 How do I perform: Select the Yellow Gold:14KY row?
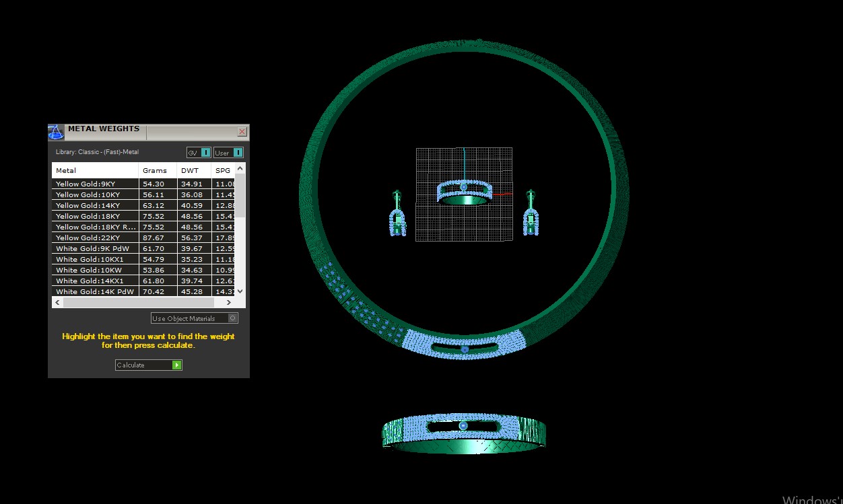[x=144, y=205]
